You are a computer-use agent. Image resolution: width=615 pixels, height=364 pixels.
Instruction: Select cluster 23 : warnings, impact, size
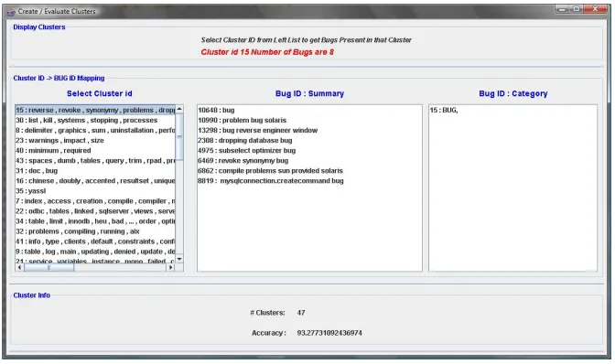click(95, 140)
